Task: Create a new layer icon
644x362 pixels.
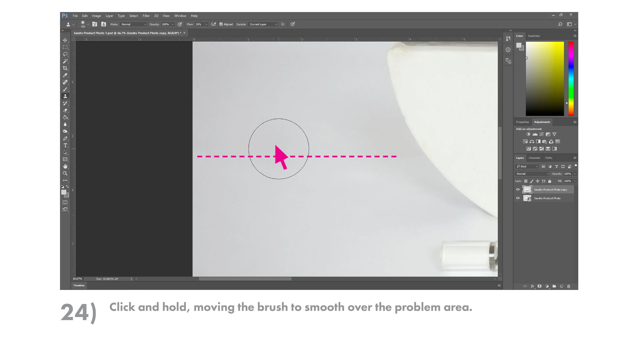Action: click(562, 286)
